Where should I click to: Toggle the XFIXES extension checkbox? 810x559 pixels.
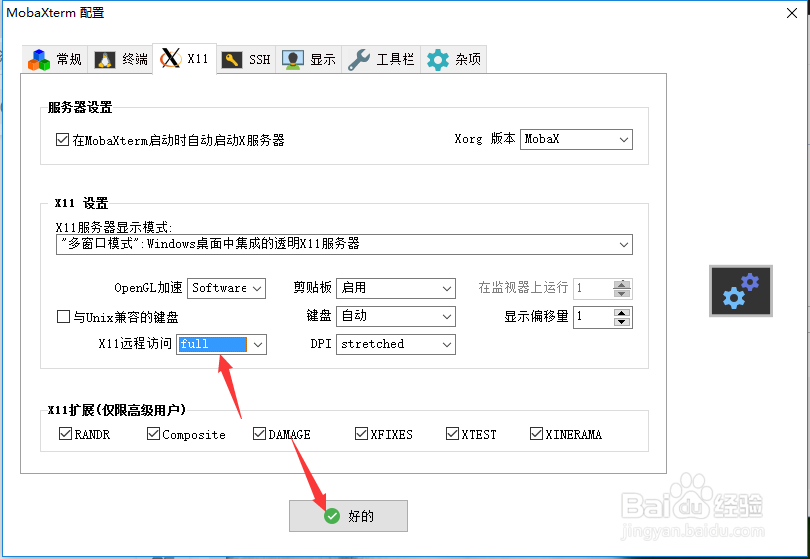(361, 433)
